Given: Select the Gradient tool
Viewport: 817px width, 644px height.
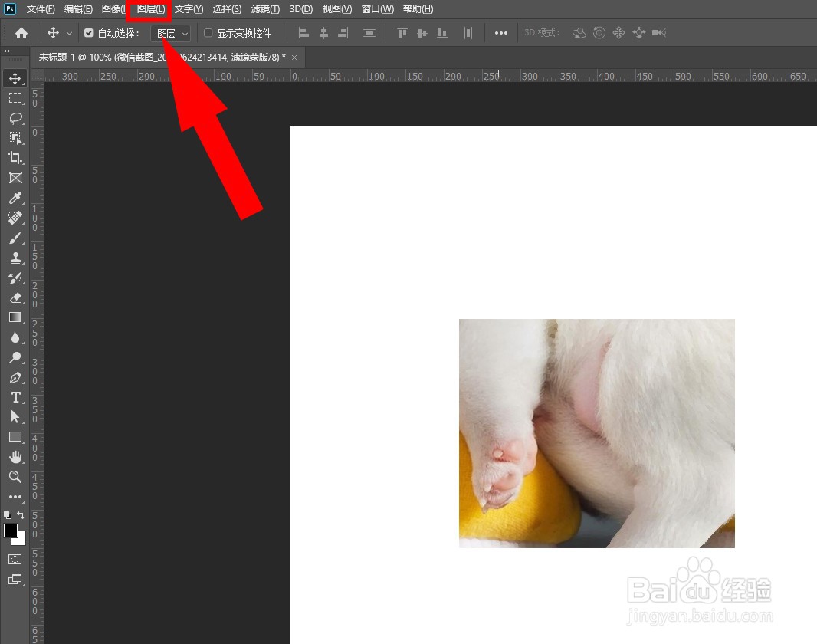Looking at the screenshot, I should click(x=15, y=317).
